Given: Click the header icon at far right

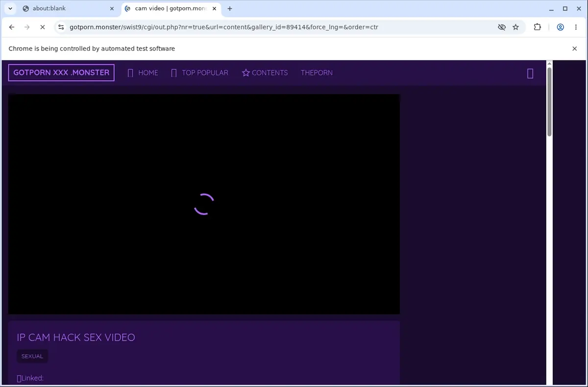Looking at the screenshot, I should click(x=530, y=73).
